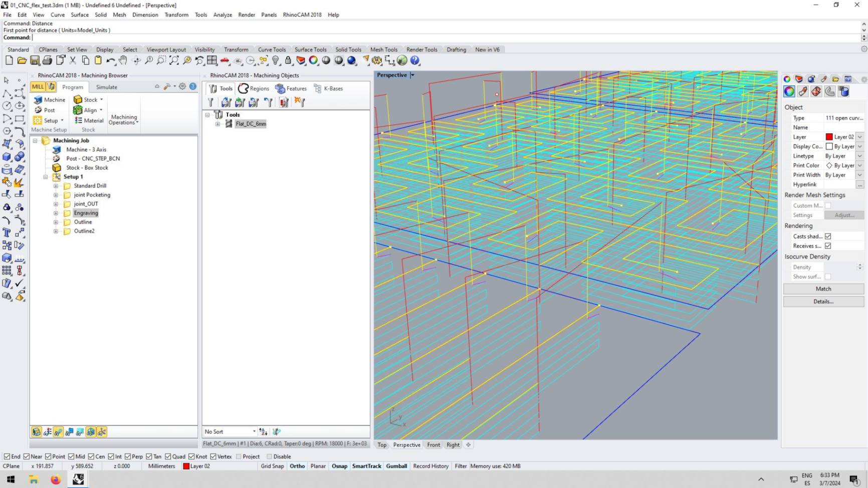Toggle the Perp osnap checkbox
868x488 pixels.
[128, 456]
